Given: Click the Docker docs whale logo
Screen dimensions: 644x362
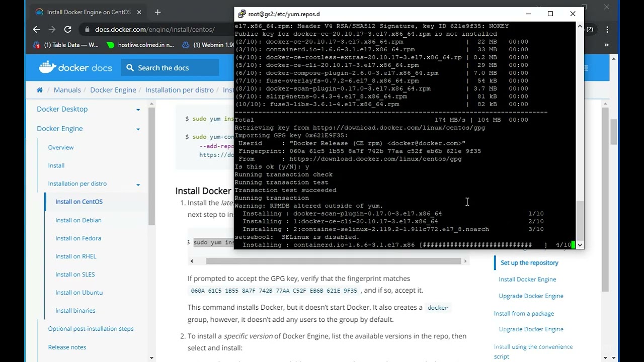Looking at the screenshot, I should (48, 67).
